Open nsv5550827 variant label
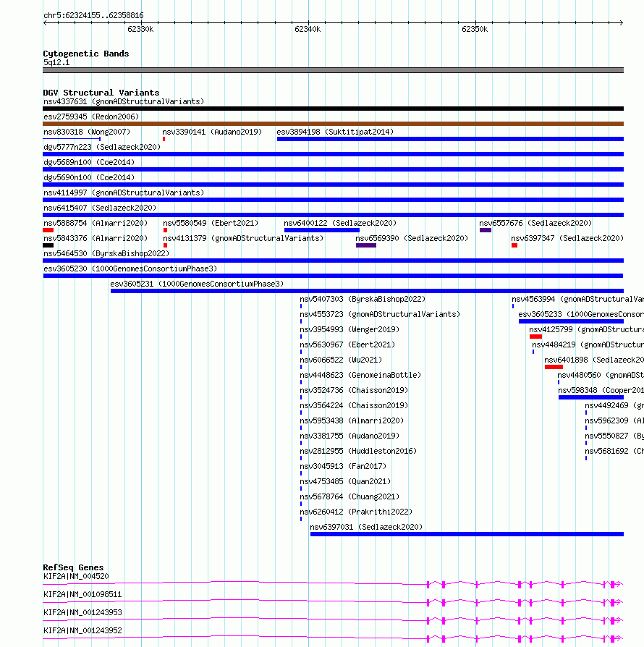 614,436
